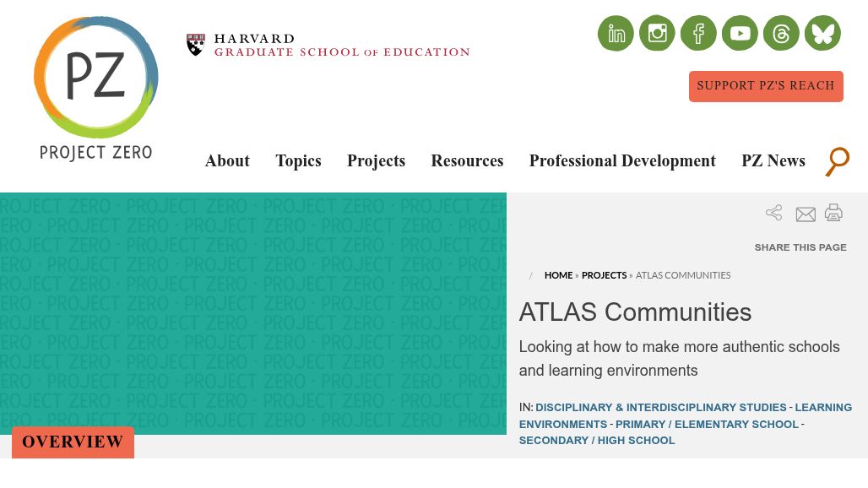This screenshot has height=488, width=868.
Task: Click the Project Zero logo
Action: (x=96, y=89)
